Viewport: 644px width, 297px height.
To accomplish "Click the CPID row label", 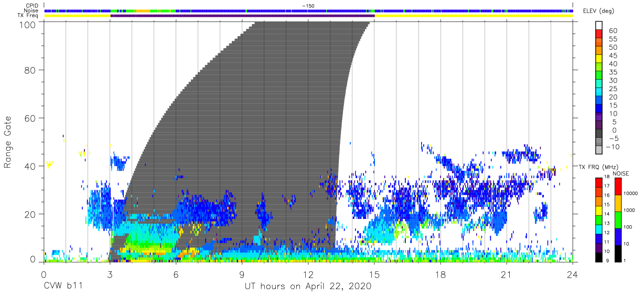I will point(31,6).
